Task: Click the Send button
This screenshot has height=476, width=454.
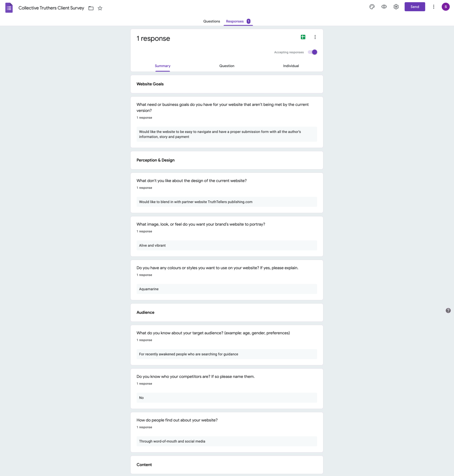Action: pyautogui.click(x=414, y=7)
